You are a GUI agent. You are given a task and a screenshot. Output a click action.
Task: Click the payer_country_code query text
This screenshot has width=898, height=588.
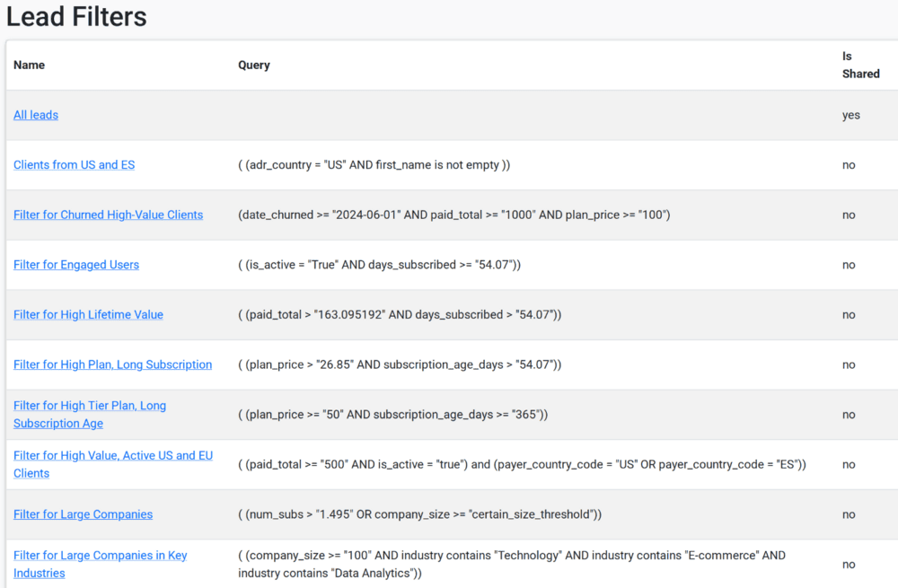(521, 464)
